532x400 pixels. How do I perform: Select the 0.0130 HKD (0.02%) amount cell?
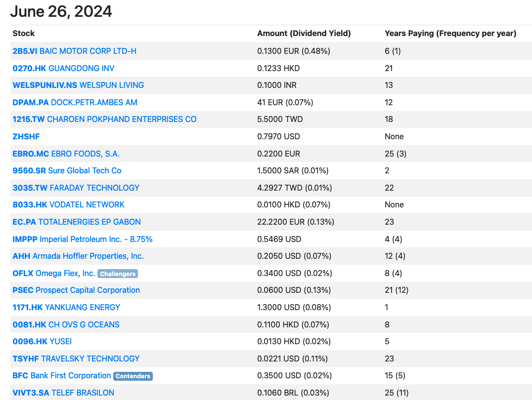[294, 342]
